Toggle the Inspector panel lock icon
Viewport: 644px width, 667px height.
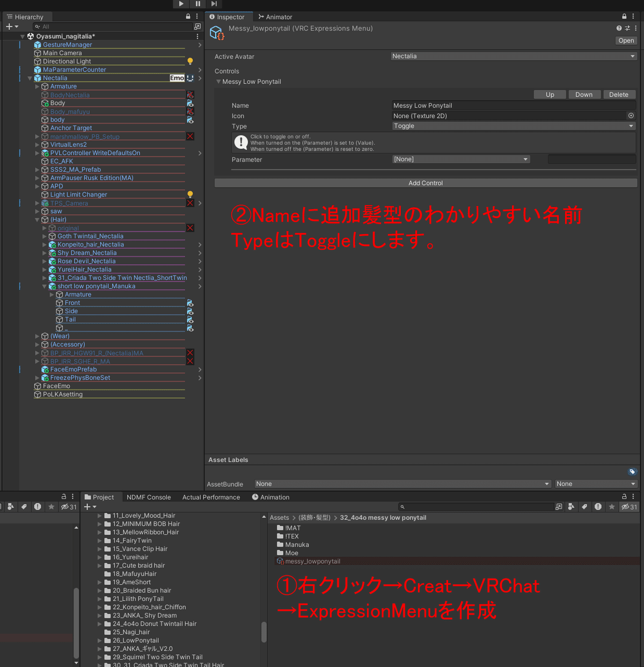(624, 17)
